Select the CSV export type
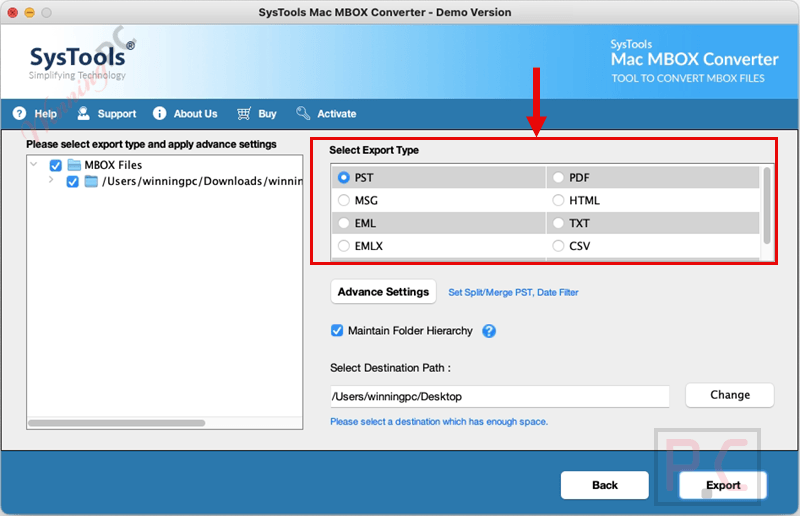This screenshot has width=800, height=516. pos(558,246)
